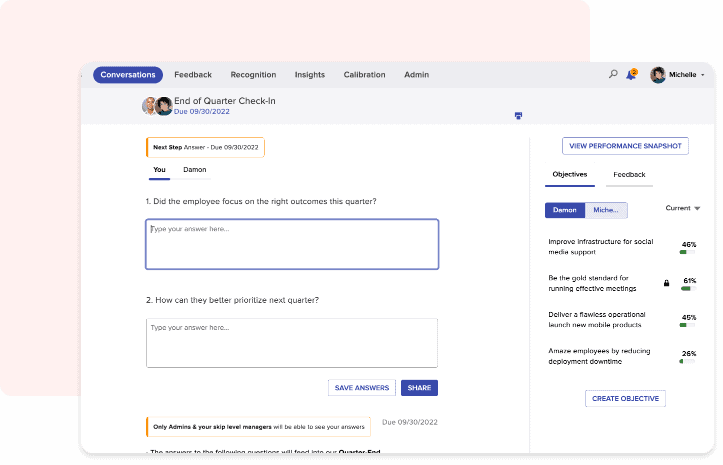Screen dimensions: 723x465
Task: Open the Recognition nav item
Action: coord(253,75)
